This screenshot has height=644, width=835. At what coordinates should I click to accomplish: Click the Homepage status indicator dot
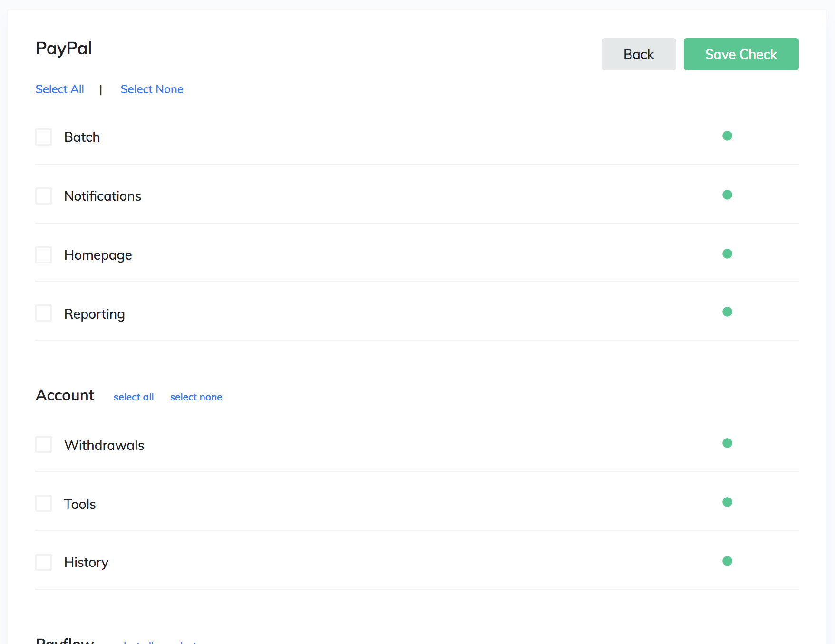(727, 254)
